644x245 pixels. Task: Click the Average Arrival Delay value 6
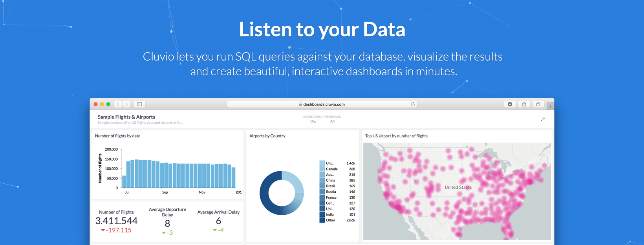pyautogui.click(x=218, y=221)
